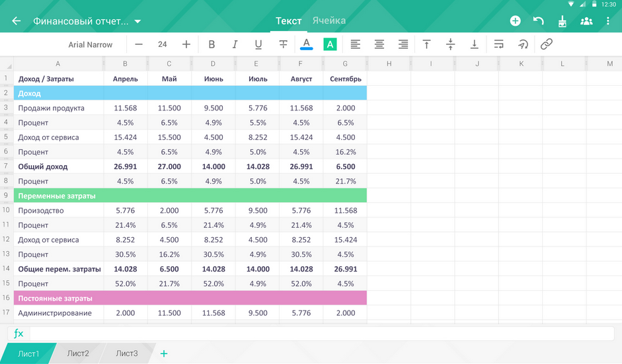Align text to middle vertically
The height and width of the screenshot is (364, 622).
[450, 44]
